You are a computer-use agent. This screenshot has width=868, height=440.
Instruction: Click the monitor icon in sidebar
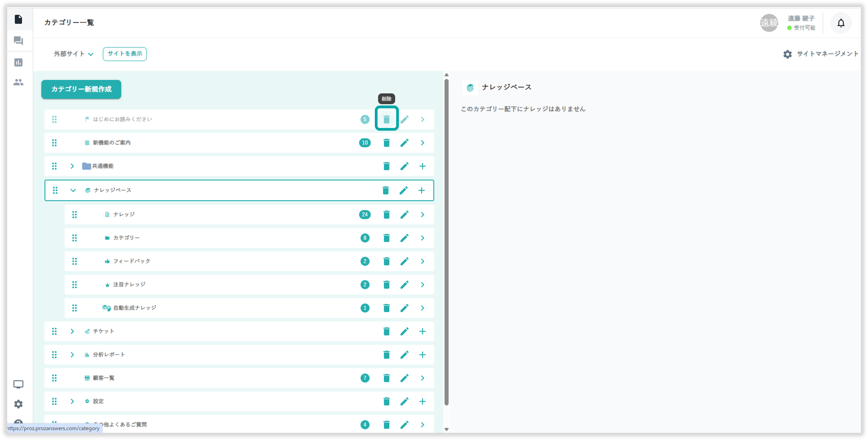(18, 384)
